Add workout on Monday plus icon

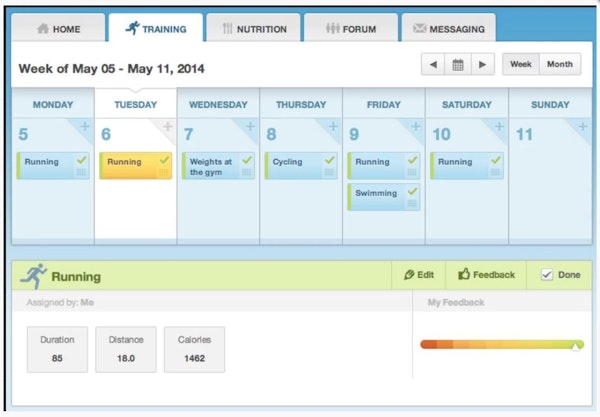[84, 127]
